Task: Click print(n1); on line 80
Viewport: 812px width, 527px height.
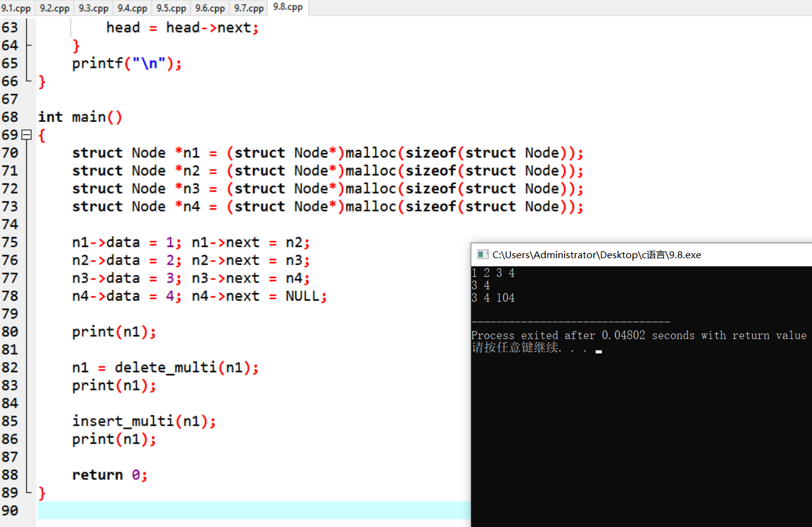Action: [x=114, y=332]
